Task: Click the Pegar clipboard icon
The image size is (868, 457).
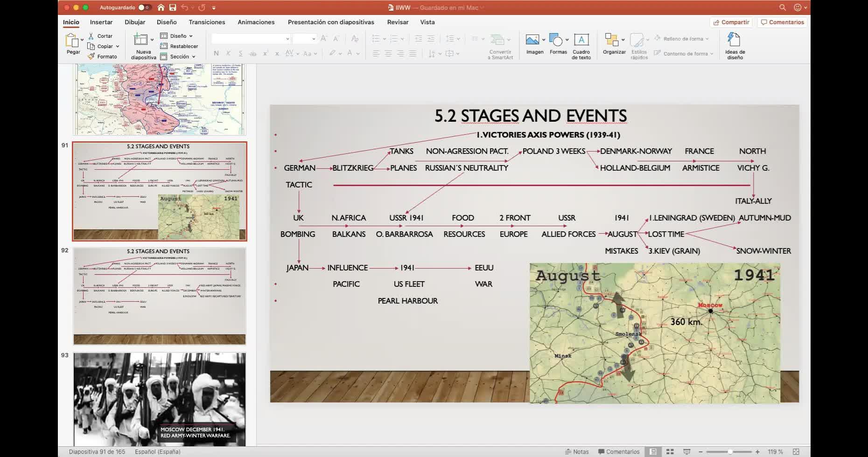Action: (x=72, y=41)
